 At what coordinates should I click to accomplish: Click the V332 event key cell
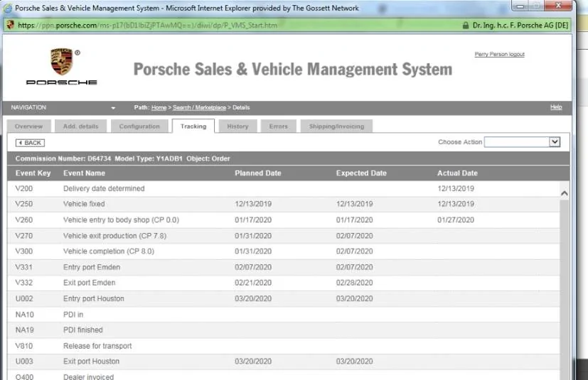coord(24,283)
